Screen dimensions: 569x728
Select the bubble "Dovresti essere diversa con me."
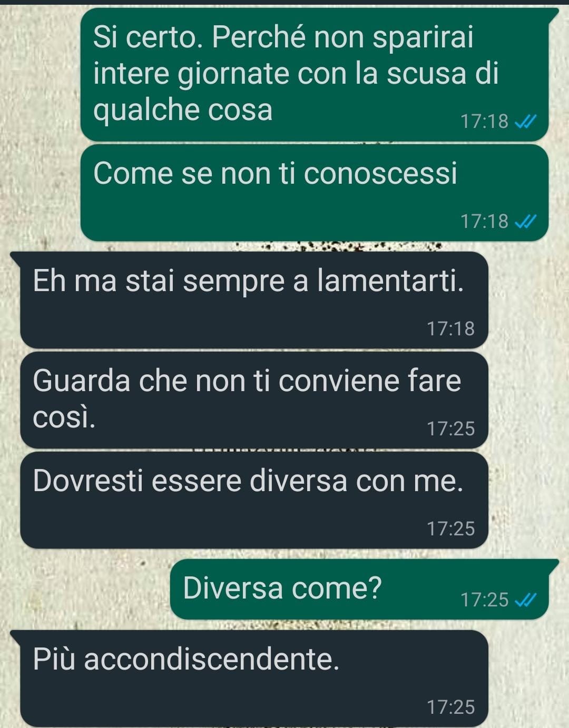coord(254,500)
